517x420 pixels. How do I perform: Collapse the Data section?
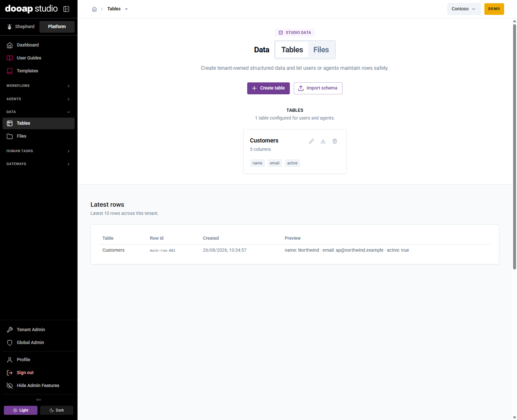38,112
